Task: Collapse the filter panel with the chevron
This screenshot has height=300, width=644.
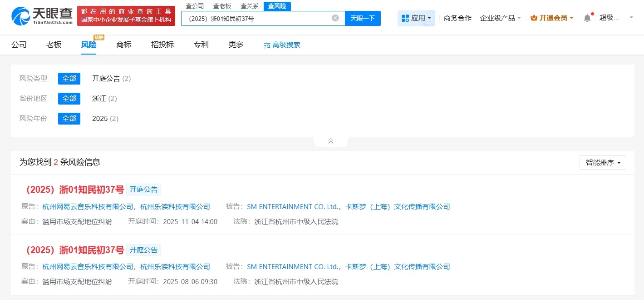Action: pos(330,141)
